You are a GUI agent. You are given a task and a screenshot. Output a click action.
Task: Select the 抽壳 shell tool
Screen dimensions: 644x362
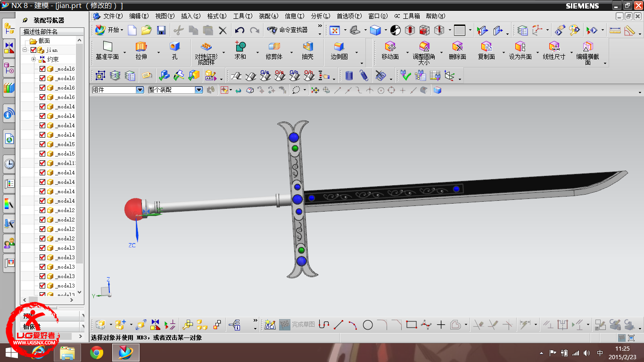[307, 51]
